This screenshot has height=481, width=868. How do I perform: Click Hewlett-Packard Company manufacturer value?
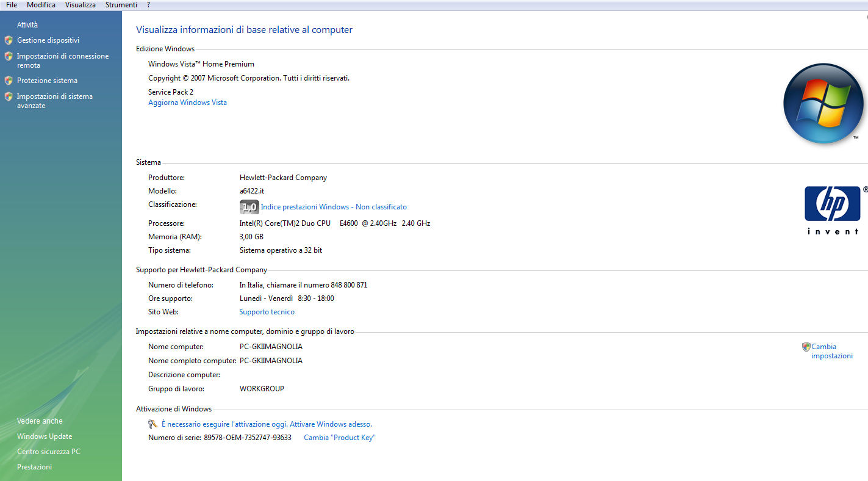(283, 178)
